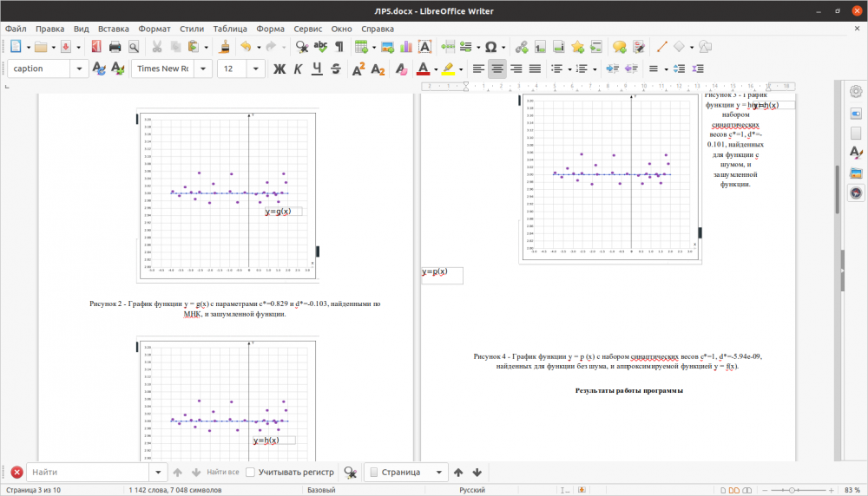Toggle bold formatting (Ж)

click(x=279, y=69)
